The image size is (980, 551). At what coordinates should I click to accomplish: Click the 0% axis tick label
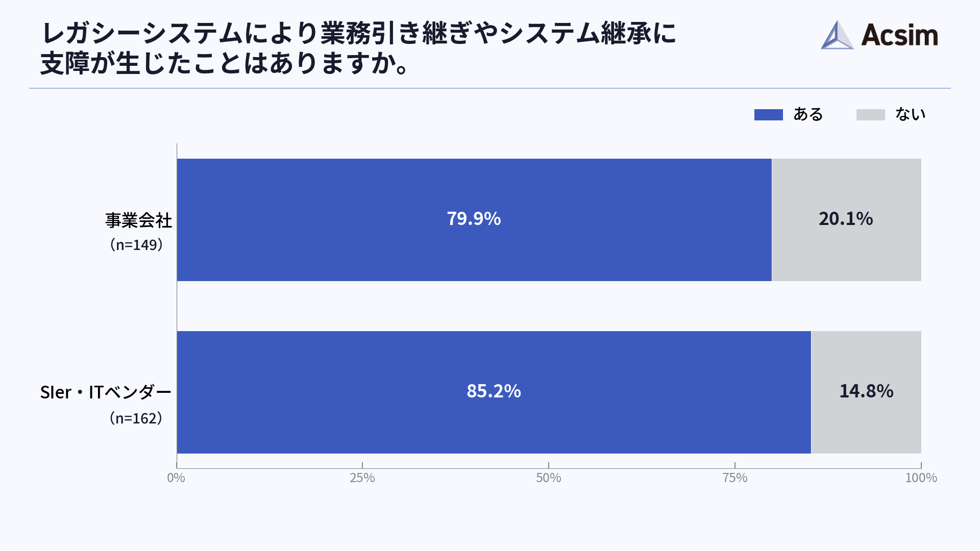(x=176, y=478)
